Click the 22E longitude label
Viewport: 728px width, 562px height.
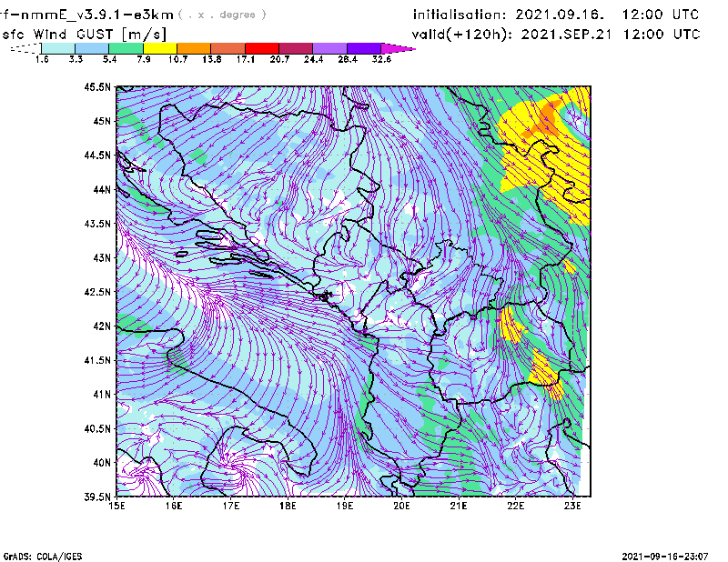515,506
